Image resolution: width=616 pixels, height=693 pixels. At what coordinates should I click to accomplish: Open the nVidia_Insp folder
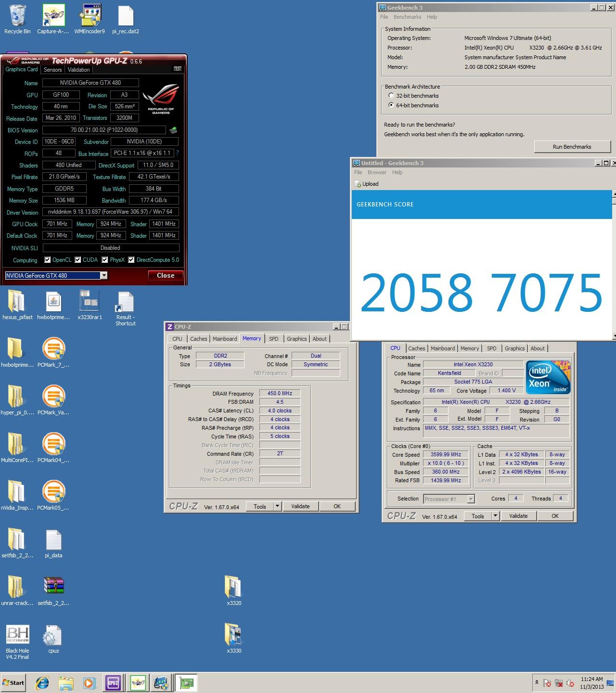point(17,492)
